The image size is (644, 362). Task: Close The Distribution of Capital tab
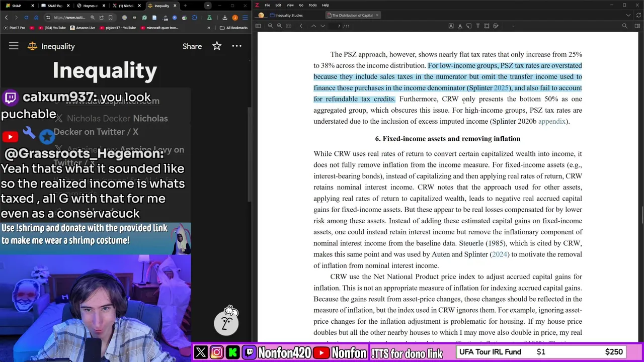(x=377, y=15)
